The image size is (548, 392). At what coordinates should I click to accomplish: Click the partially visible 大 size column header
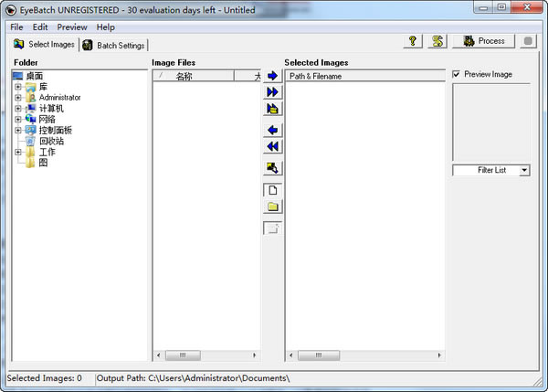248,76
